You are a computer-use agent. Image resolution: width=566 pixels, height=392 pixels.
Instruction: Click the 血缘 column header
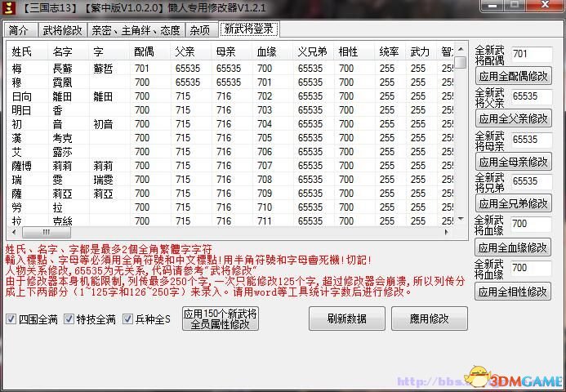[x=272, y=51]
